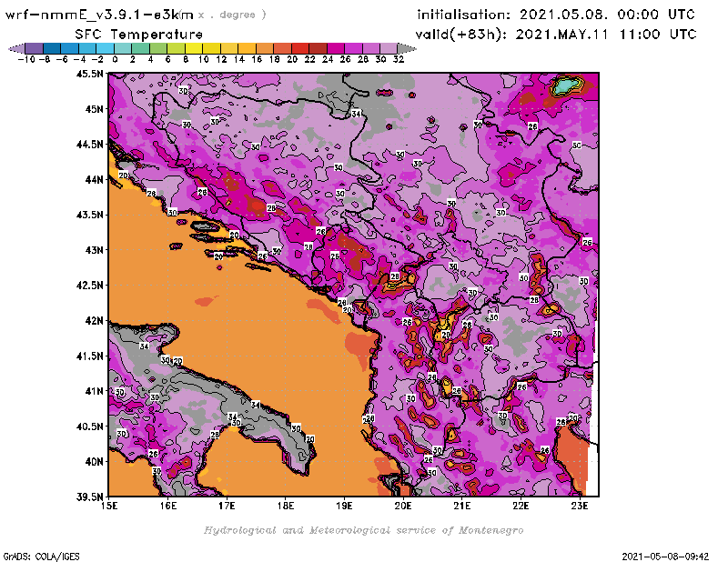Click the longitude label '18E'
The image size is (728, 562).
[286, 506]
